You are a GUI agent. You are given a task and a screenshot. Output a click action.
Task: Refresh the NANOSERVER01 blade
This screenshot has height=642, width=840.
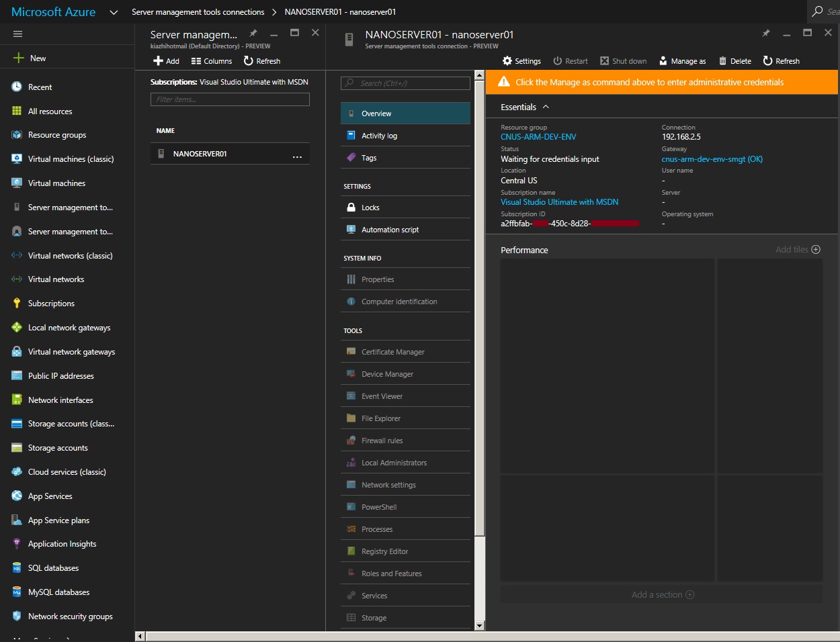[782, 61]
